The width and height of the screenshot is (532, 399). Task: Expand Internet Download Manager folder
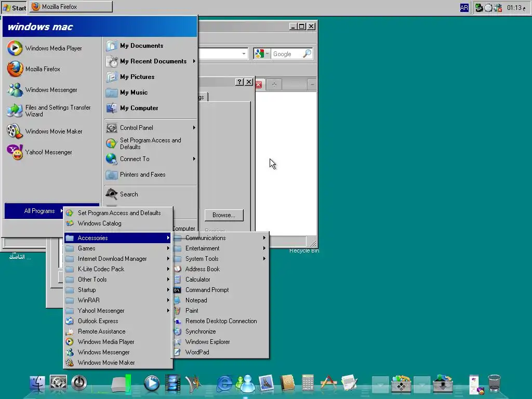click(118, 259)
